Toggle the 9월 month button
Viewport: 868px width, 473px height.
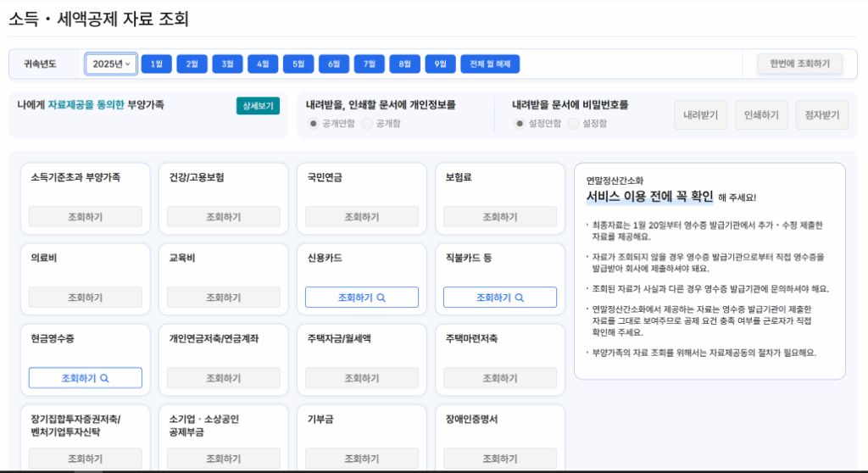tap(440, 64)
